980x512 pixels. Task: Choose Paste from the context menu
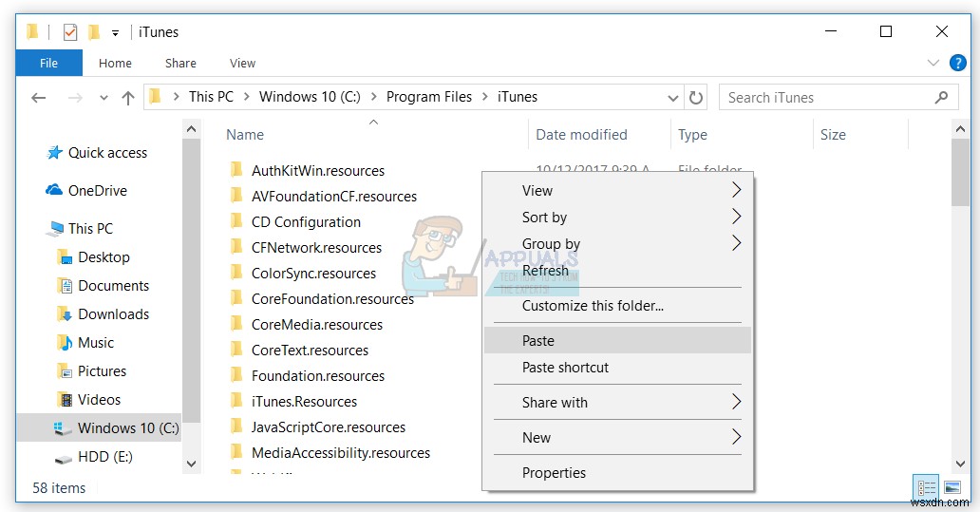click(x=617, y=341)
